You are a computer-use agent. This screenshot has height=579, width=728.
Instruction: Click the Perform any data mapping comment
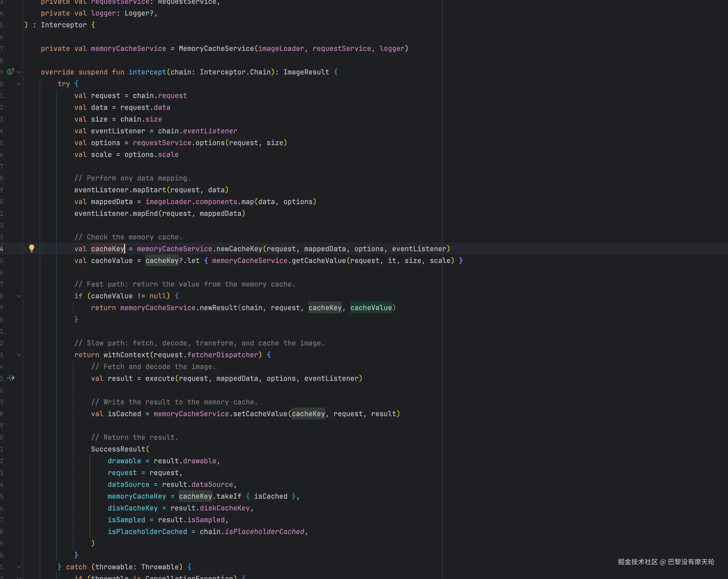point(132,178)
